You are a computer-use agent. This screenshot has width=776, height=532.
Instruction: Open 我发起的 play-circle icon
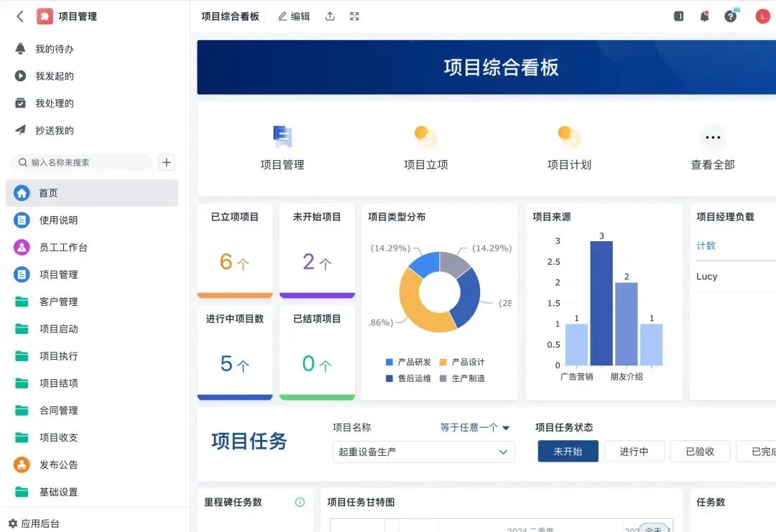point(20,75)
